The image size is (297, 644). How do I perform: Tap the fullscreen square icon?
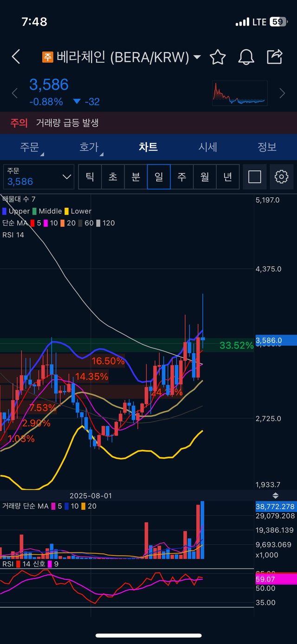point(255,177)
